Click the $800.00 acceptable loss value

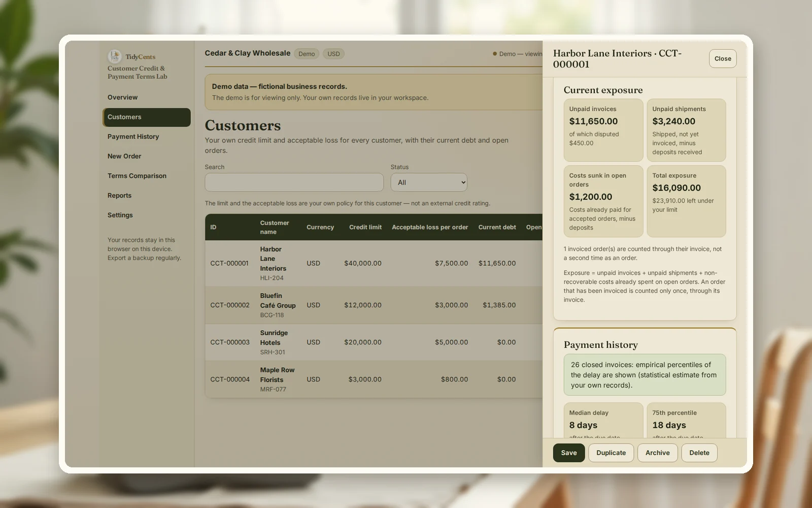pyautogui.click(x=454, y=379)
